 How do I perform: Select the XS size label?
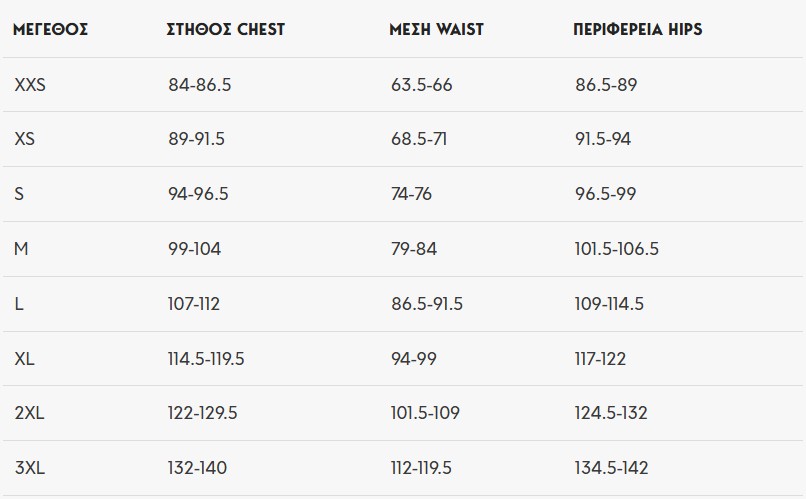(x=25, y=139)
